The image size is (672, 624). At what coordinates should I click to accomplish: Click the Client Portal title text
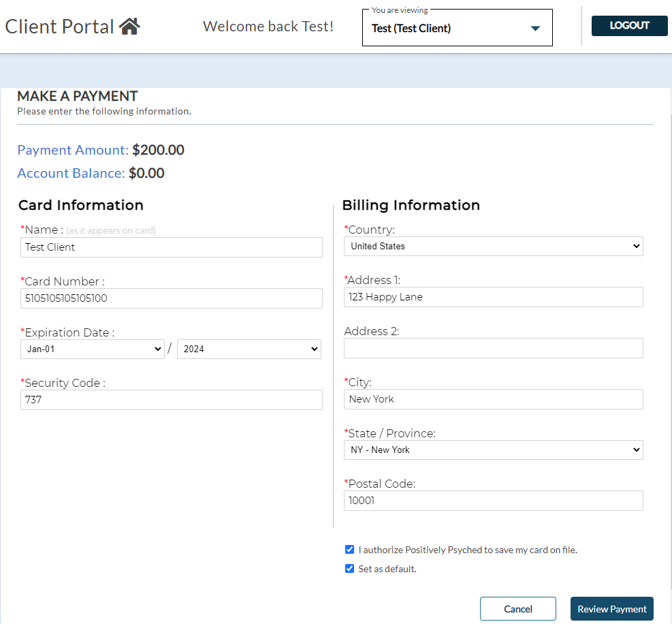[60, 27]
